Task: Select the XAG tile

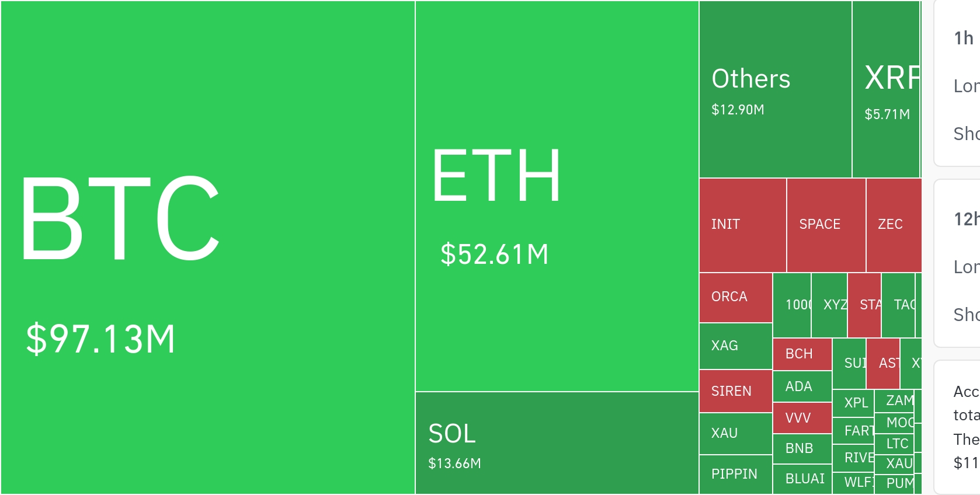Action: point(735,346)
